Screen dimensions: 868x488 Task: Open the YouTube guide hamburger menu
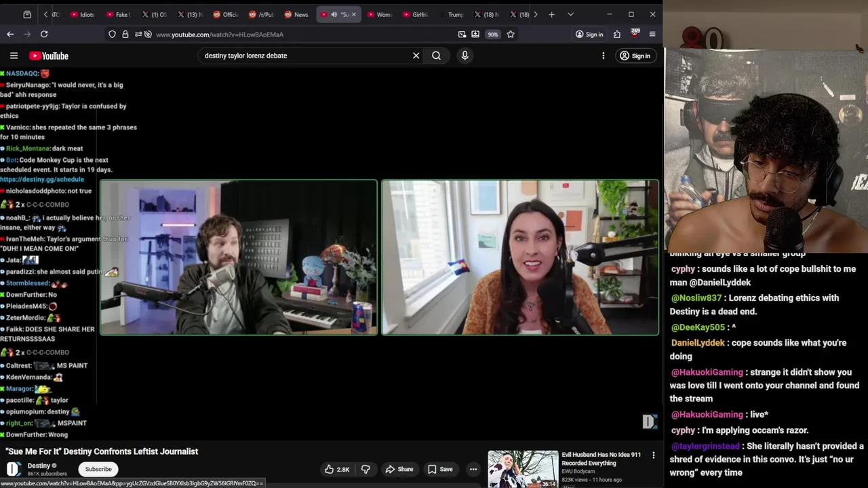tap(14, 56)
